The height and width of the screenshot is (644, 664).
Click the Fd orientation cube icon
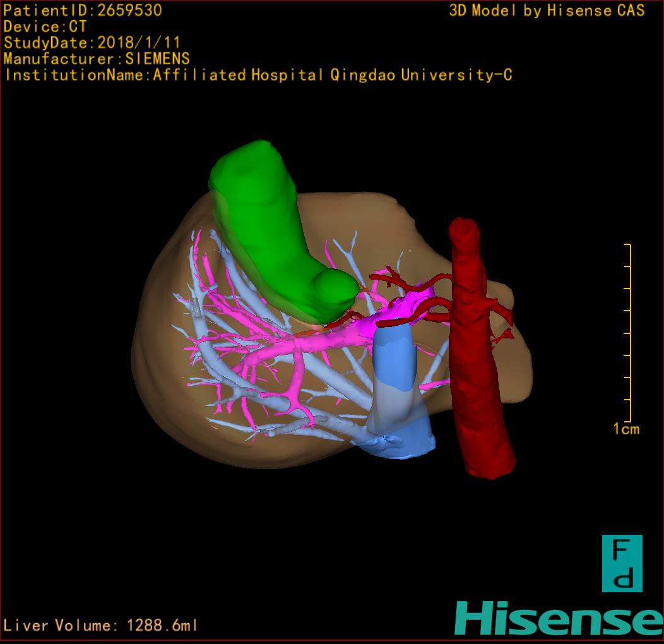point(622,563)
